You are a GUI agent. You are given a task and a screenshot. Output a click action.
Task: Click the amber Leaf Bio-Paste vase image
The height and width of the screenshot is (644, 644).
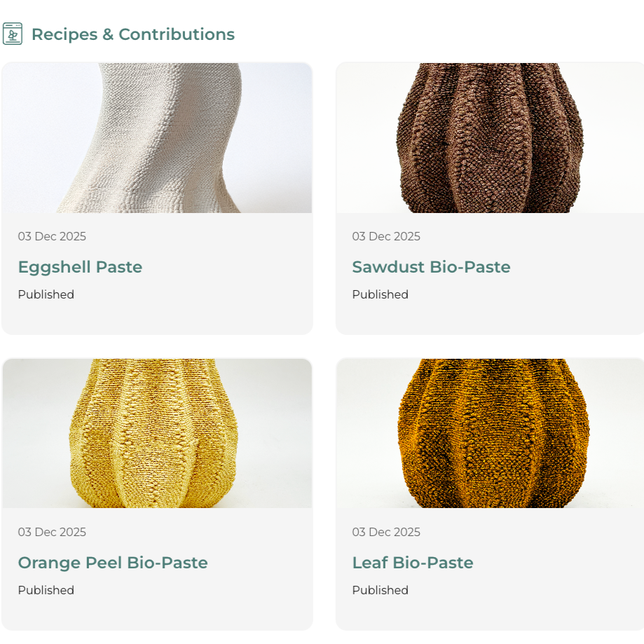click(x=490, y=433)
